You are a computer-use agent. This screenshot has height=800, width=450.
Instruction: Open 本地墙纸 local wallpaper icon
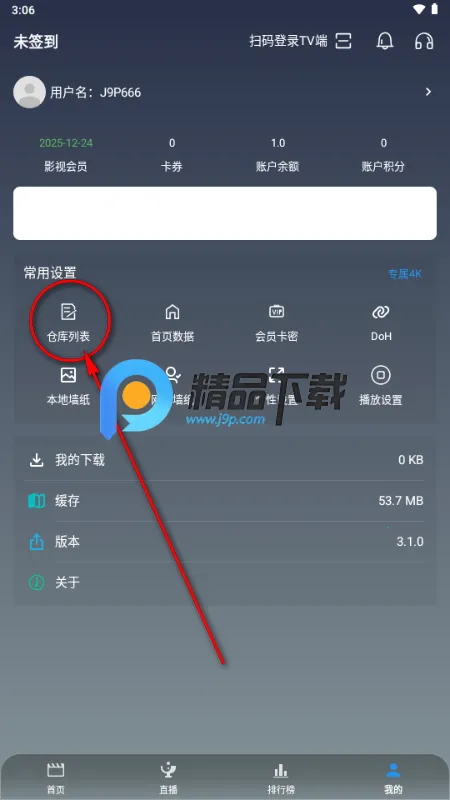click(68, 375)
